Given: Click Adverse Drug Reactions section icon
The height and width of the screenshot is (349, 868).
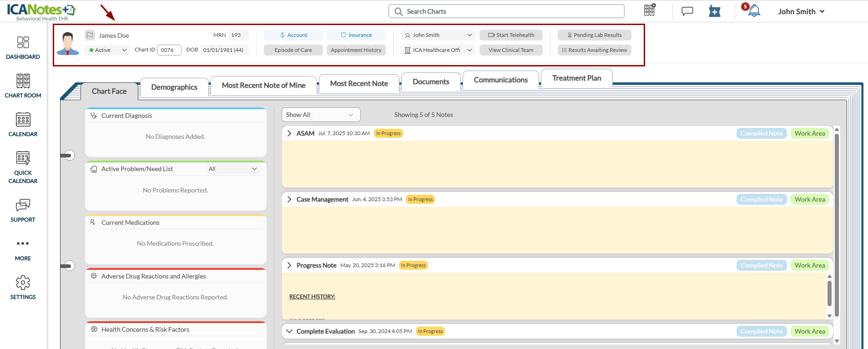Looking at the screenshot, I should 94,276.
